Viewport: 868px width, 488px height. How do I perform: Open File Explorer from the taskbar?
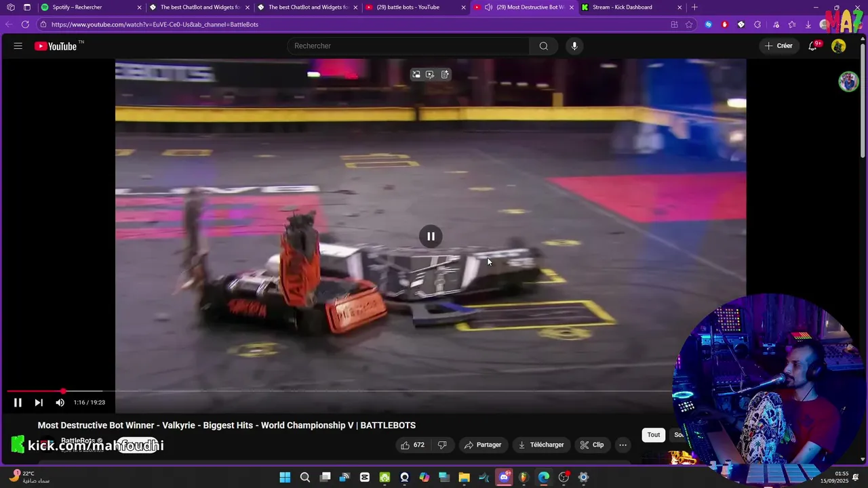coord(465,477)
